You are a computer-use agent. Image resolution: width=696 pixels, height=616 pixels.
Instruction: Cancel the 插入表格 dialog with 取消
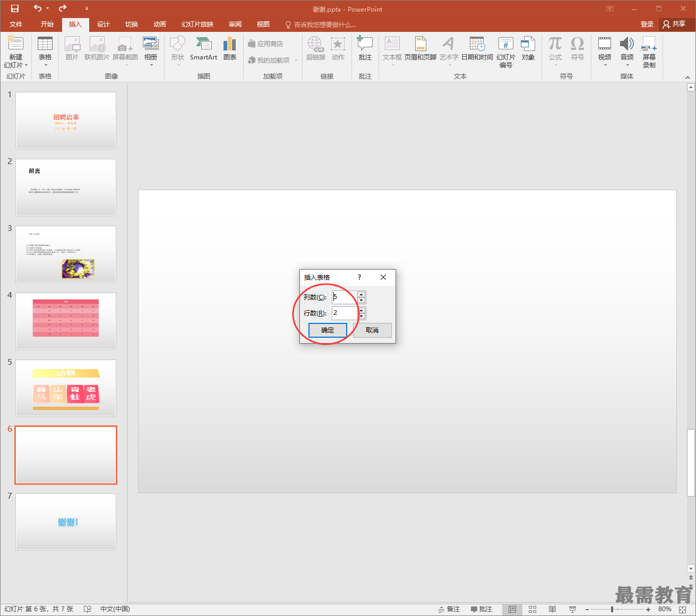[372, 330]
